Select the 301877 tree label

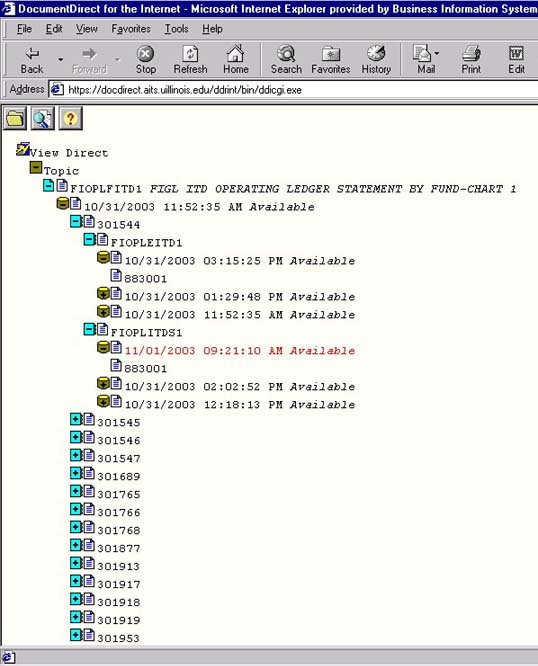pyautogui.click(x=118, y=548)
